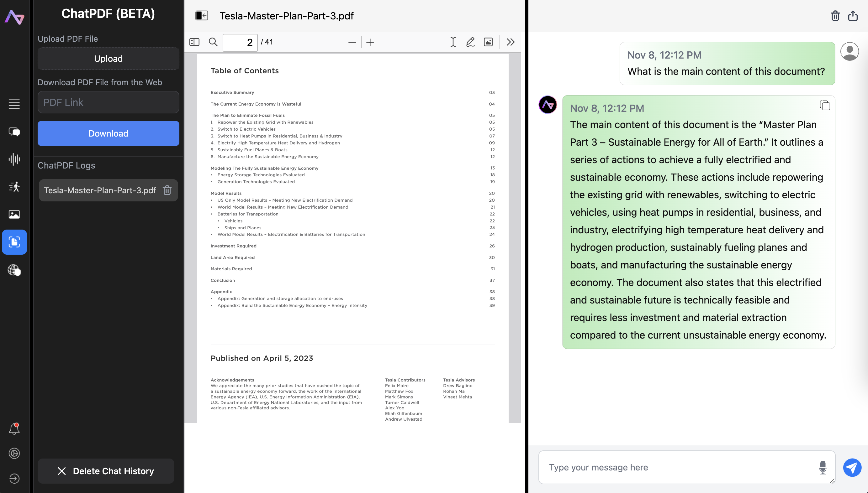Zoom in the PDF with the plus button

370,42
